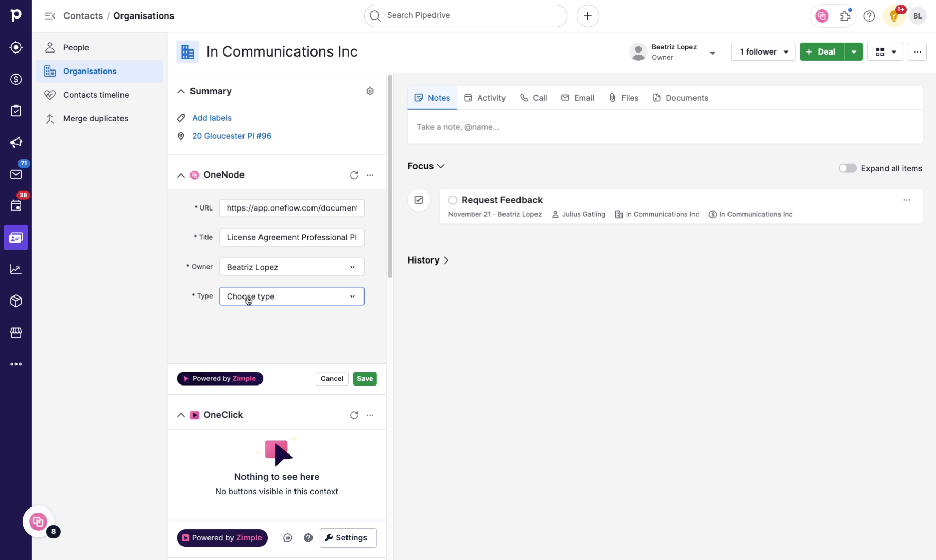Refresh the OneClick panel

click(354, 415)
